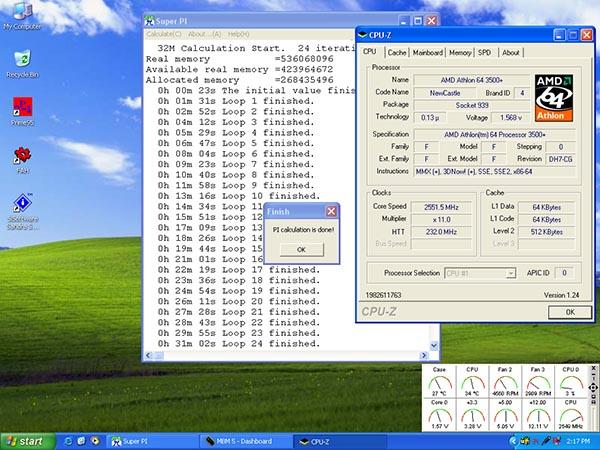Screen dimensions: 600x450
Task: Open the Calculate menu in Super PI
Action: (164, 34)
